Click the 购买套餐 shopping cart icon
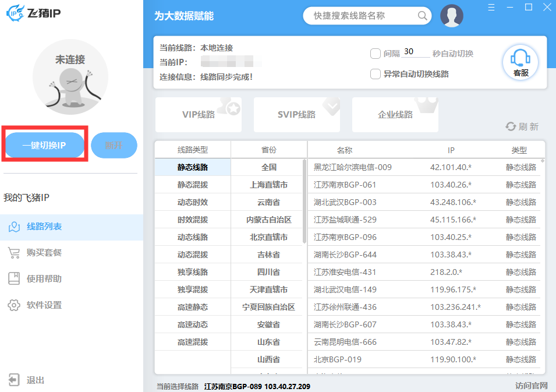The width and height of the screenshot is (556, 392). [x=14, y=253]
